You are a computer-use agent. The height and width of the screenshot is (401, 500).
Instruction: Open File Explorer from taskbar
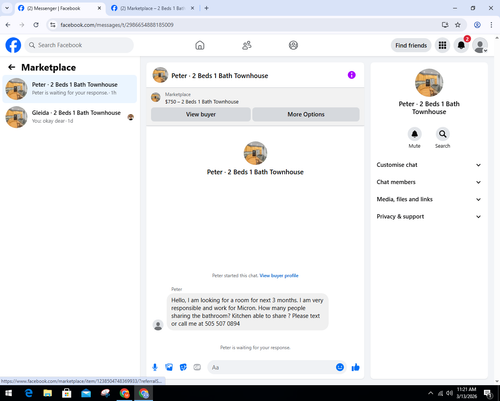point(48,393)
